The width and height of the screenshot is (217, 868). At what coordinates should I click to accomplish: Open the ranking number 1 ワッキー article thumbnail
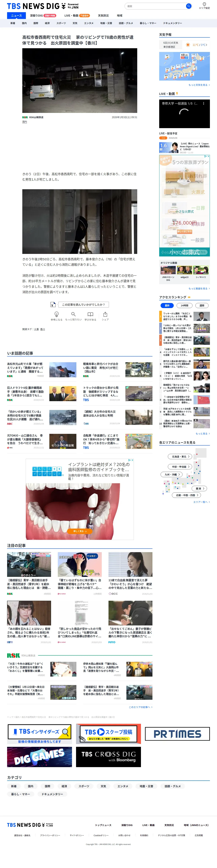point(201,316)
